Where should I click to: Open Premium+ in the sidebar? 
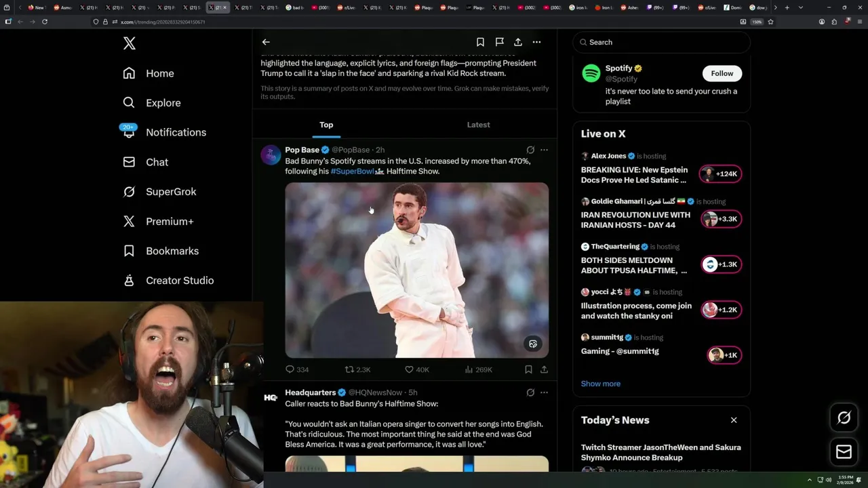point(158,221)
